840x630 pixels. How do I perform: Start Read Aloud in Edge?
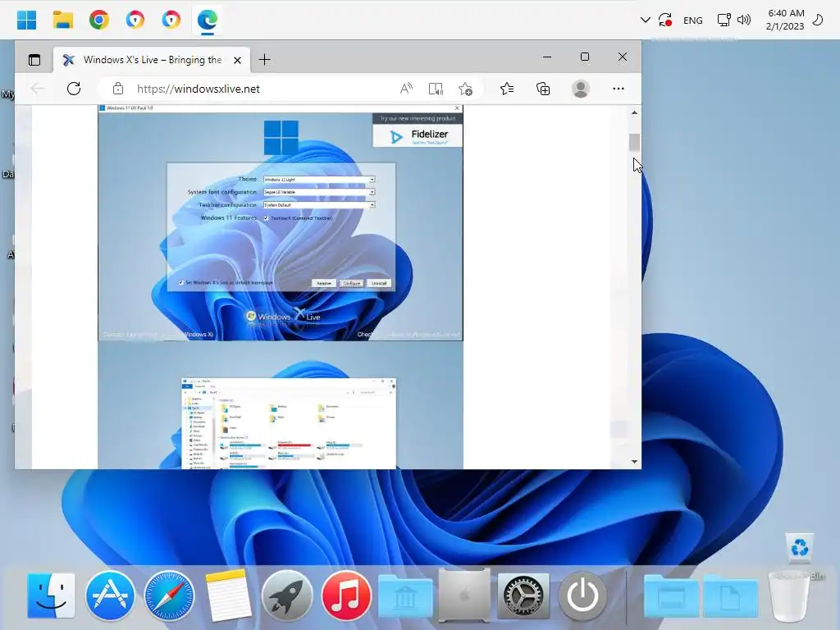click(406, 89)
